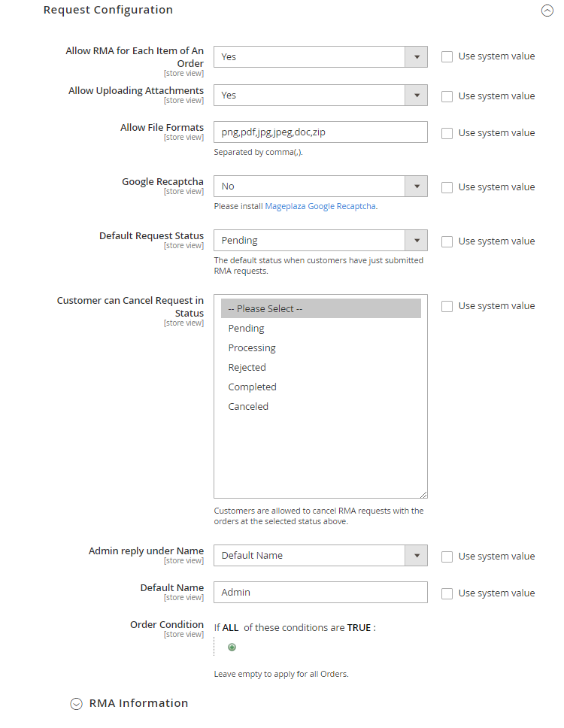Viewport: 564px width, 728px height.
Task: Select Canceled in the cancel status list
Action: [248, 407]
